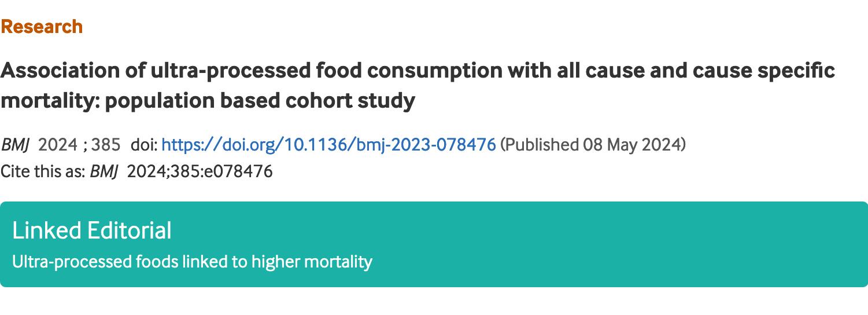
Task: Click the 'doi:' label before the URL
Action: [145, 144]
